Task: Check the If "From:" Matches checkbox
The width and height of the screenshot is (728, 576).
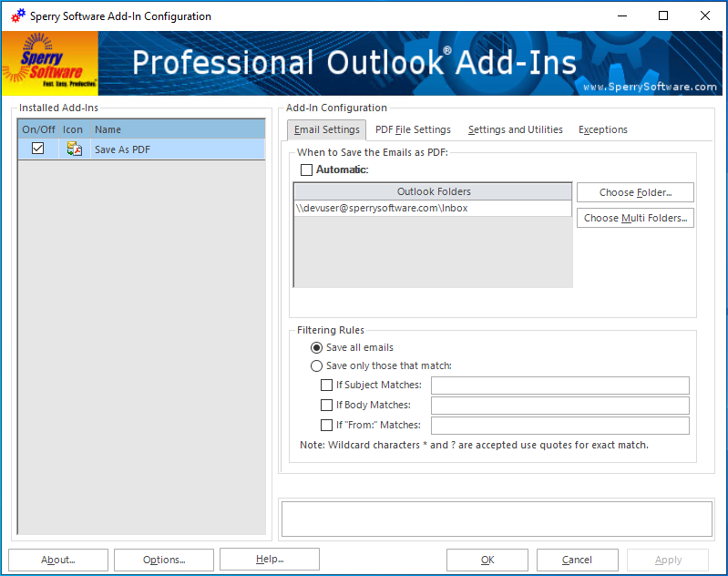Action: pyautogui.click(x=326, y=425)
